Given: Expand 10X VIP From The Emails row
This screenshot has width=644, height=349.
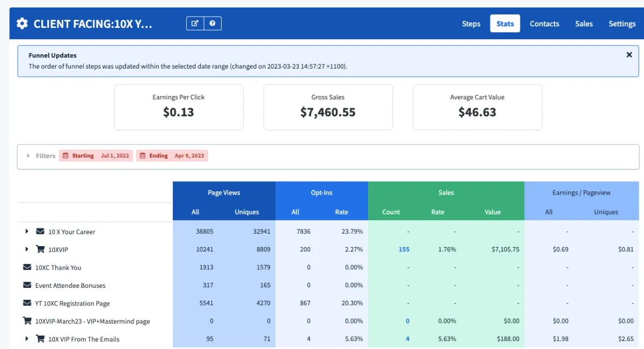Looking at the screenshot, I should click(x=27, y=339).
